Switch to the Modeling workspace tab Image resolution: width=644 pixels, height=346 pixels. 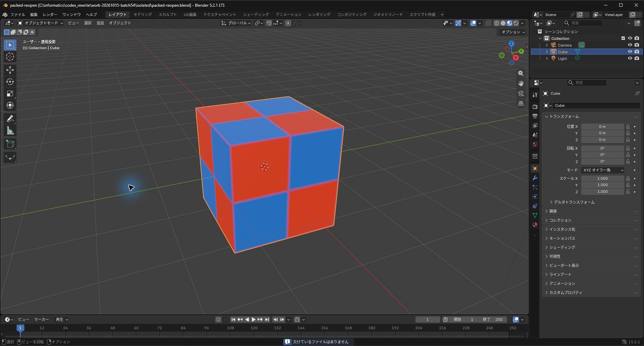tap(143, 15)
